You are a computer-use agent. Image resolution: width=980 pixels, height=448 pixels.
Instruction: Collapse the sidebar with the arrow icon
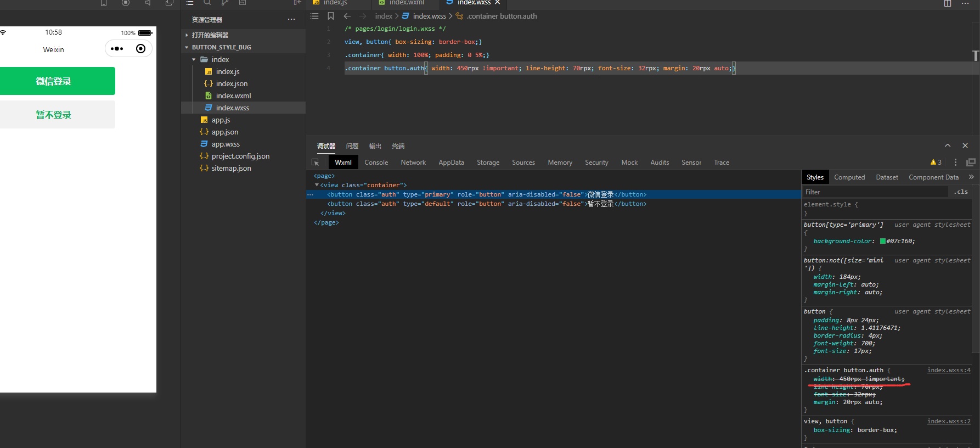pyautogui.click(x=297, y=3)
